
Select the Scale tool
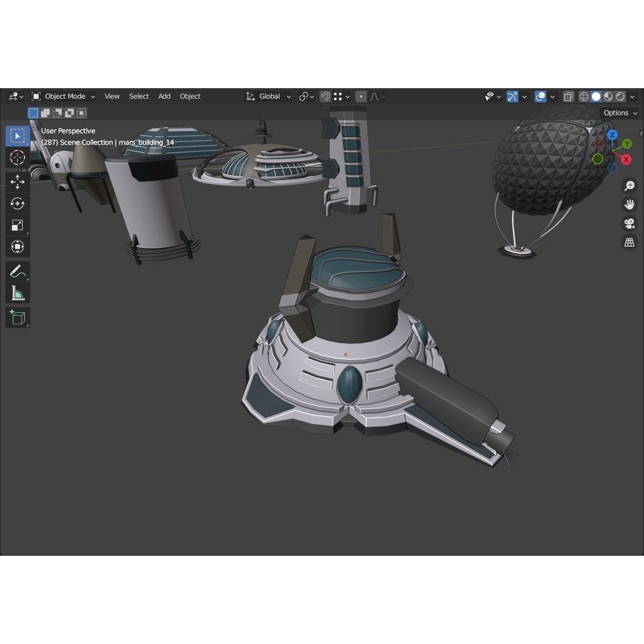pos(17,225)
